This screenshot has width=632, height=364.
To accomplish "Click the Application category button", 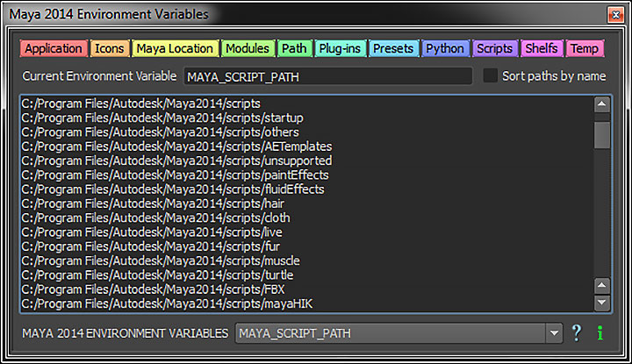I will (x=54, y=49).
